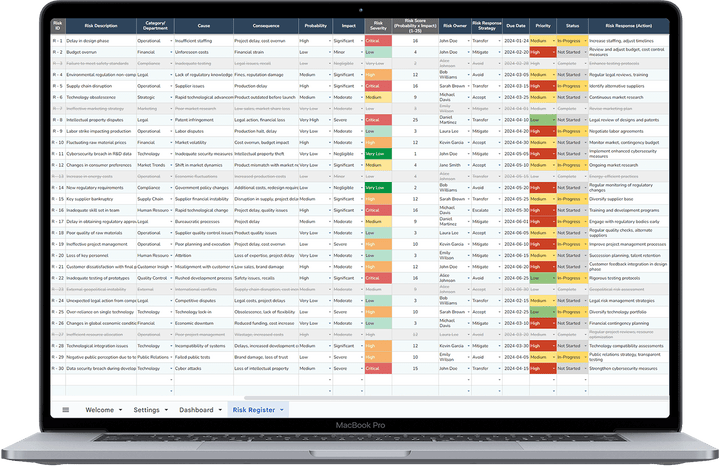This screenshot has width=720, height=466.
Task: Open the Welcome tab's dropdown arrow
Action: coord(121,410)
